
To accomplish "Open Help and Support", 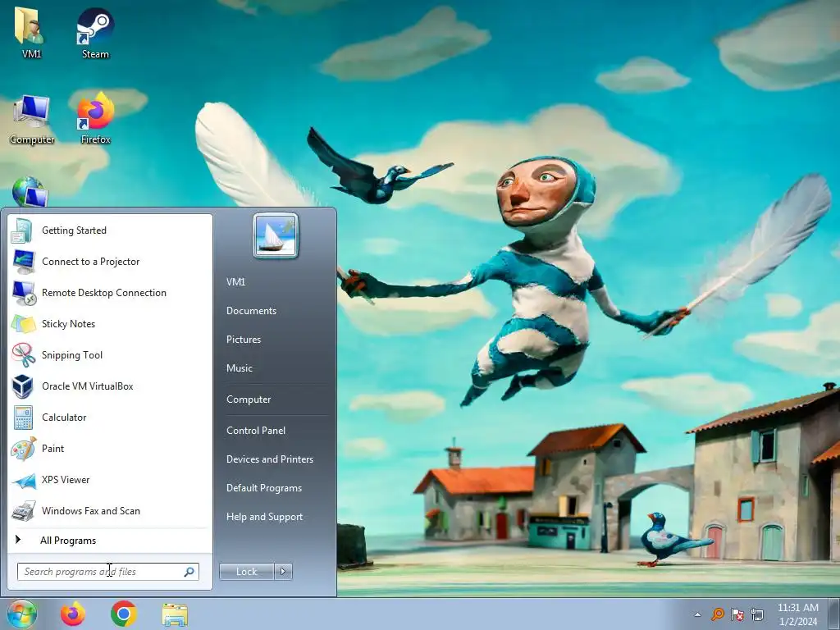I will [264, 517].
